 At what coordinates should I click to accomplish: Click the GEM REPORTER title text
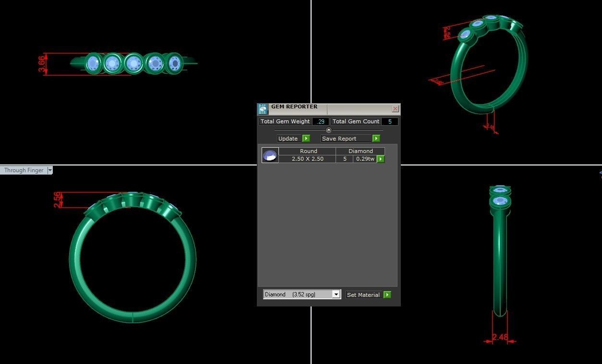tap(294, 106)
